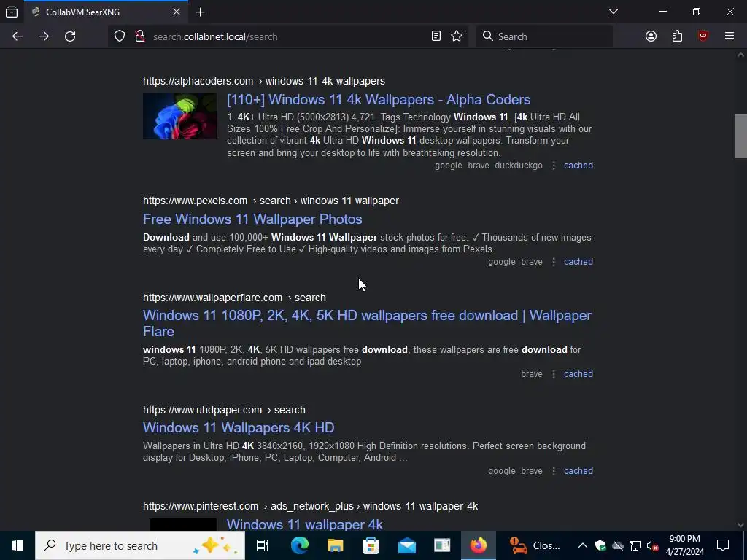This screenshot has width=747, height=560.
Task: Show site security lock information
Action: [139, 36]
